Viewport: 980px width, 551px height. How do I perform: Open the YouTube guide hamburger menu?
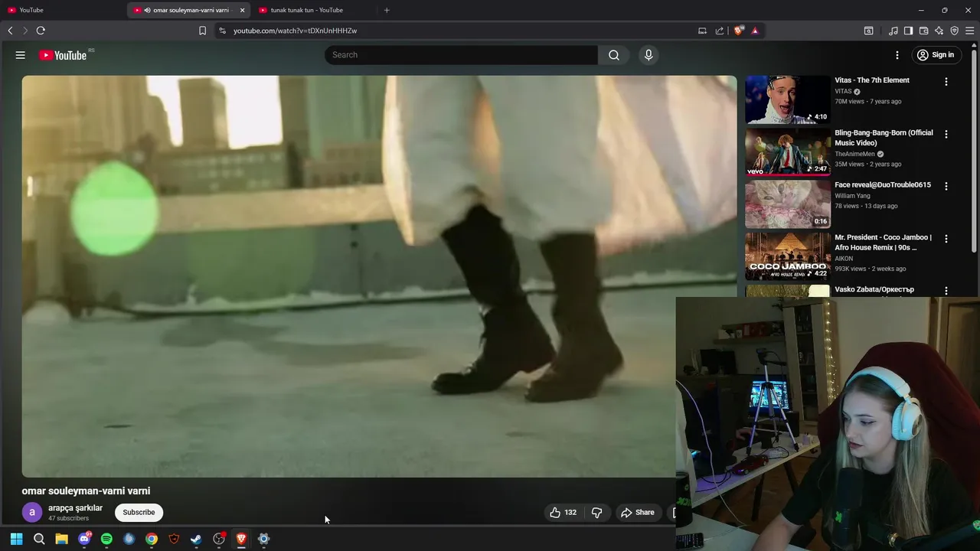(x=21, y=55)
